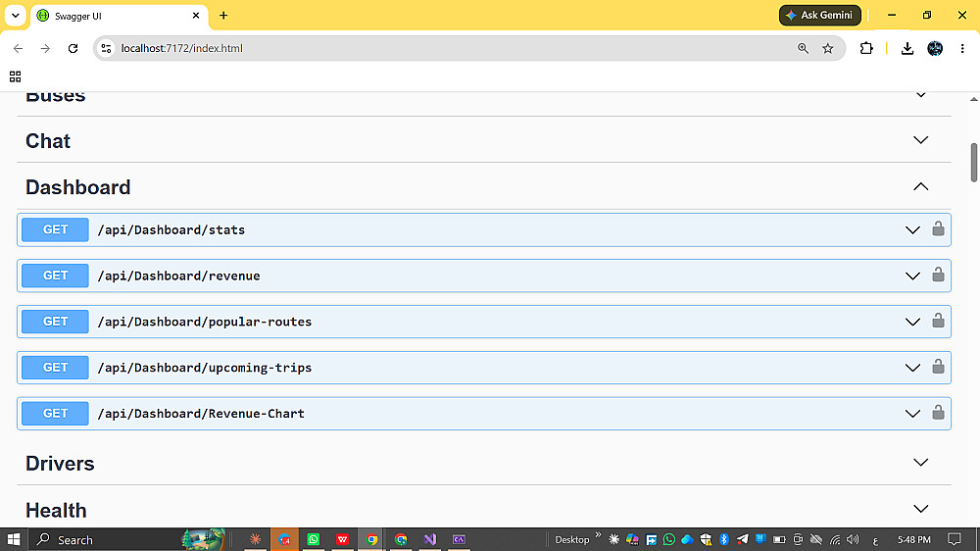Click the Ask Gemini button
The width and height of the screenshot is (980, 551).
click(x=819, y=15)
